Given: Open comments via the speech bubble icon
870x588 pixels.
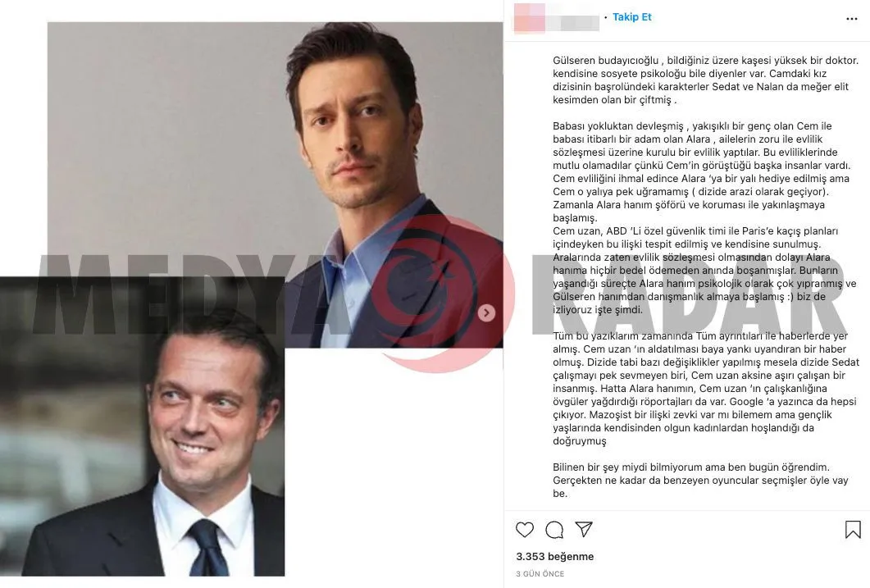Looking at the screenshot, I should click(554, 530).
